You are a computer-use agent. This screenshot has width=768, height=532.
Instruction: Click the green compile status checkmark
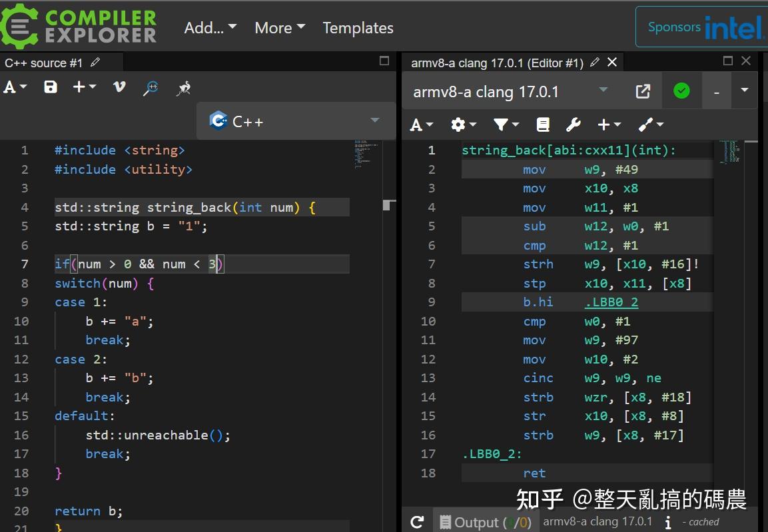tap(681, 91)
